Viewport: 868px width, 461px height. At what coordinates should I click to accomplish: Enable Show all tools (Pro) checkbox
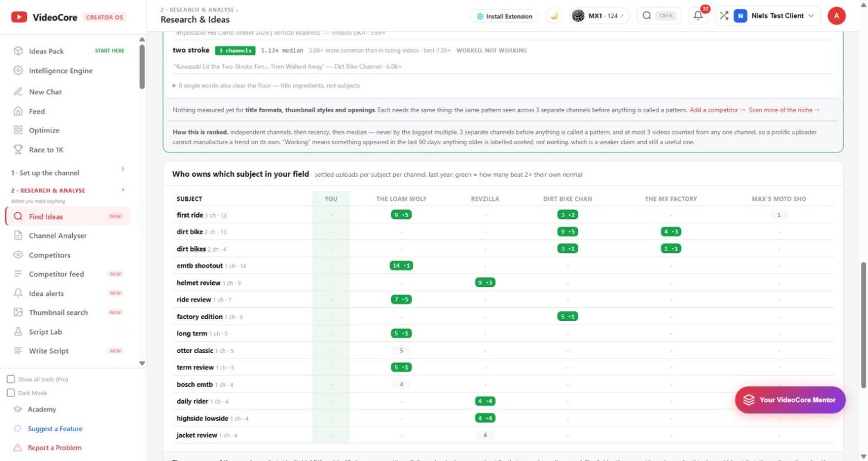[x=11, y=379]
